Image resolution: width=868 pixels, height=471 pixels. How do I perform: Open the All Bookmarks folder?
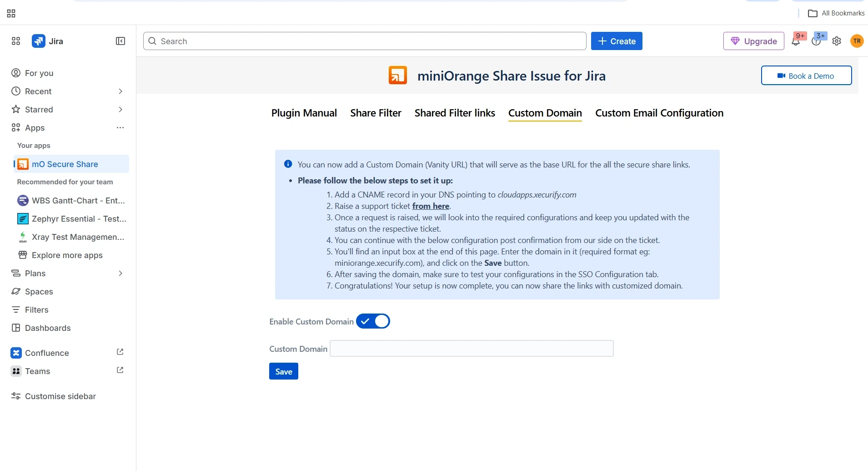pyautogui.click(x=836, y=13)
